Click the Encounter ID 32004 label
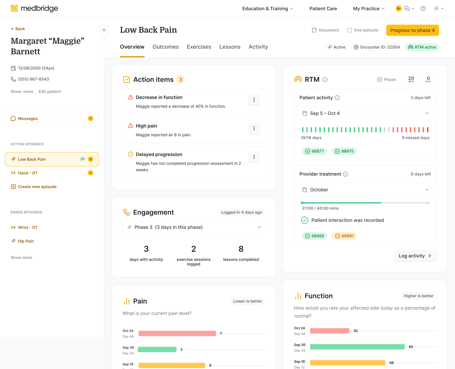 [x=377, y=47]
